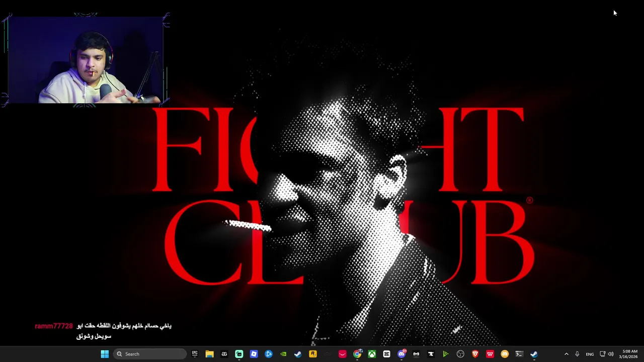
Task: Open the red smile app icon
Action: point(343,354)
